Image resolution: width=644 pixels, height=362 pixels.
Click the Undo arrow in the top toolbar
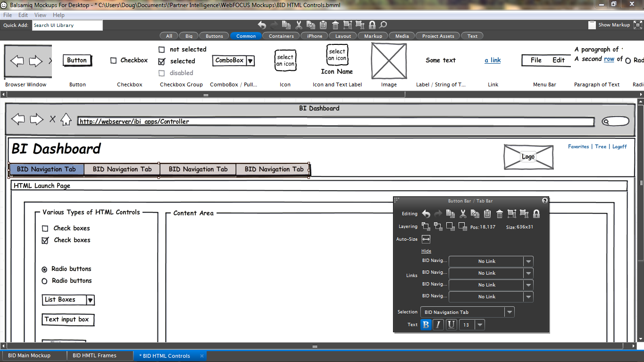pos(262,25)
